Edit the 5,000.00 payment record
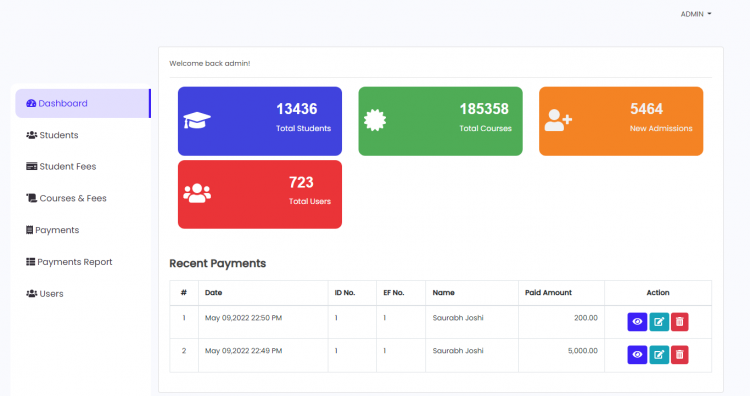Viewport: 750px width, 396px height. coord(659,355)
